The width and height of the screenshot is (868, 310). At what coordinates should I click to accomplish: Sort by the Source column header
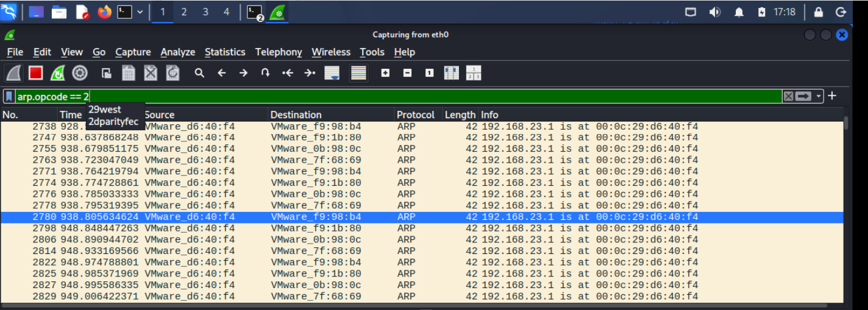pyautogui.click(x=205, y=114)
